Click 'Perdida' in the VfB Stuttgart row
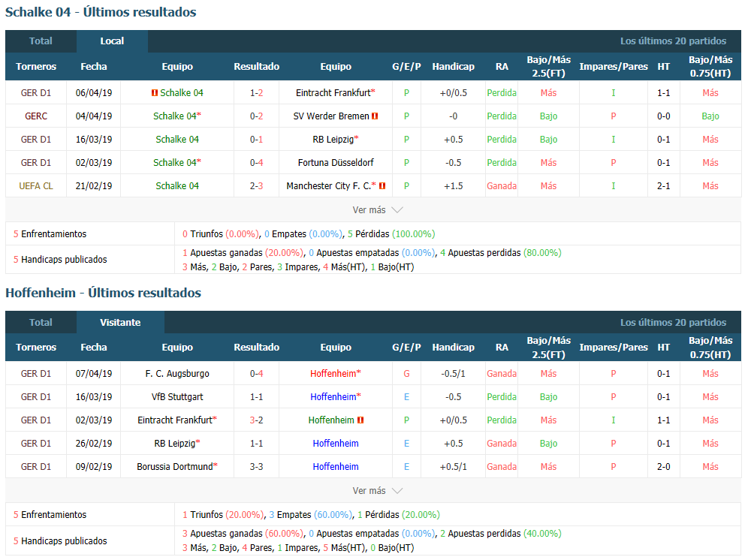Screen dimensions: 748x560 (502, 397)
